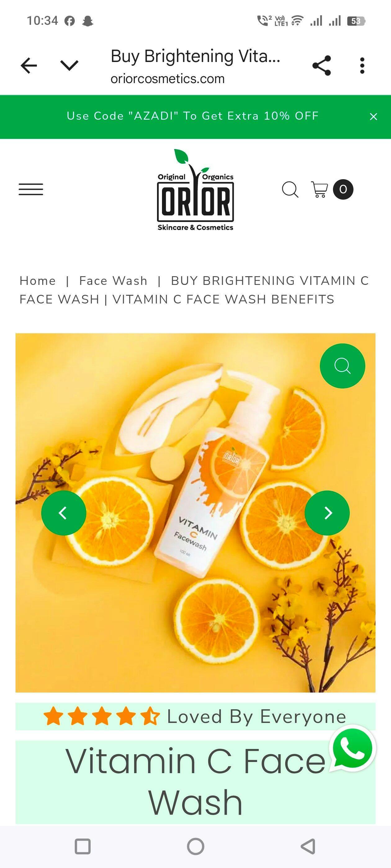Collapse the tab with down chevron
The width and height of the screenshot is (391, 868).
pos(69,65)
